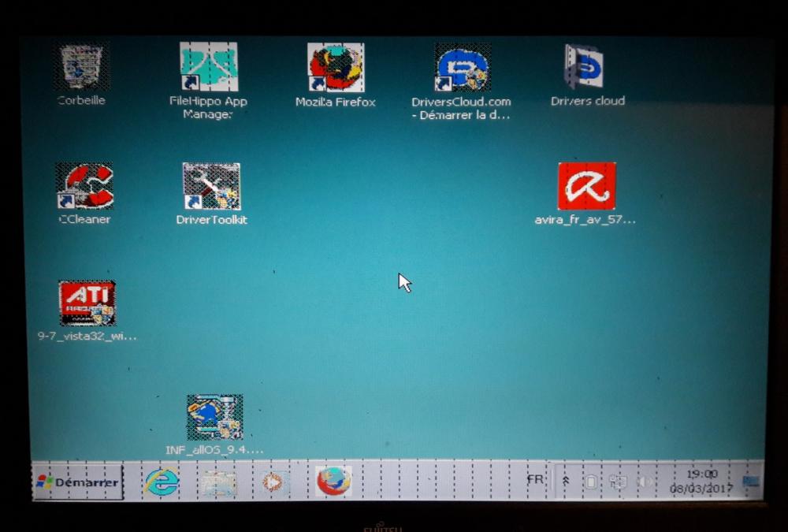
Task: Launch Firefox from the taskbar
Action: click(333, 482)
